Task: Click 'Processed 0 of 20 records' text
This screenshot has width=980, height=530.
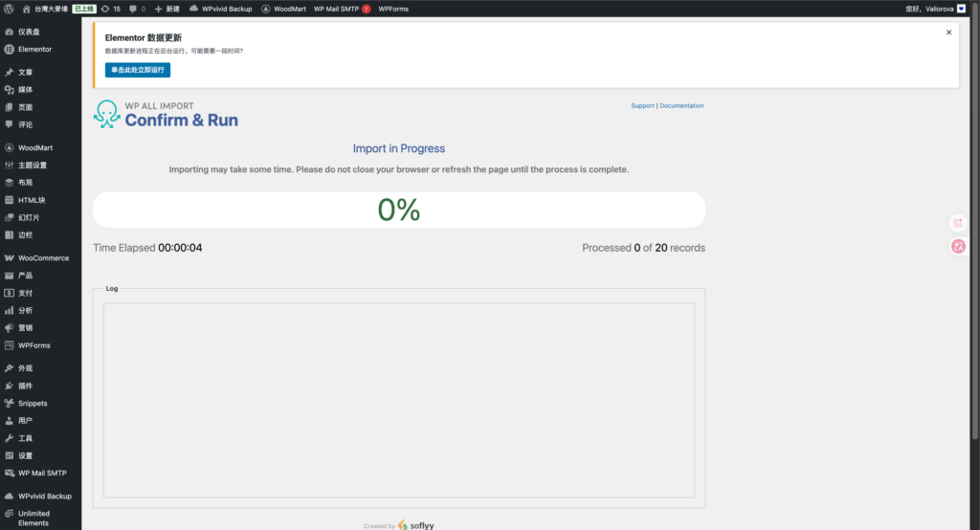Action: click(x=644, y=248)
